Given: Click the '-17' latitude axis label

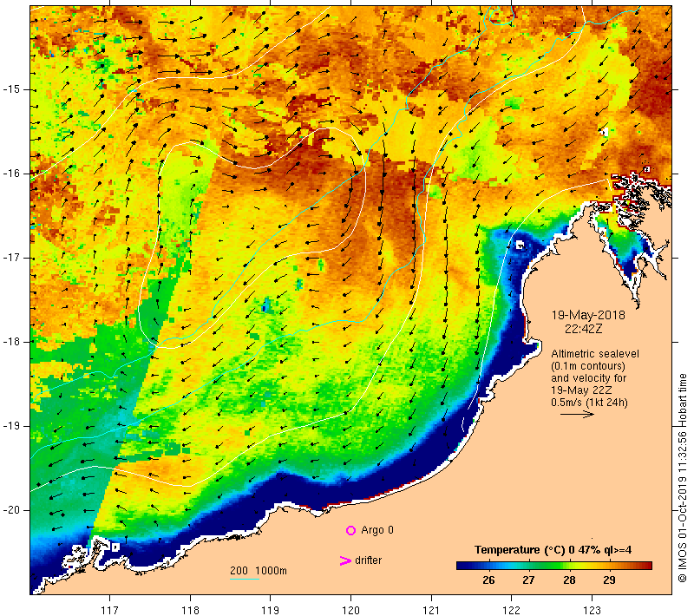Looking at the screenshot, I should click(x=11, y=258).
